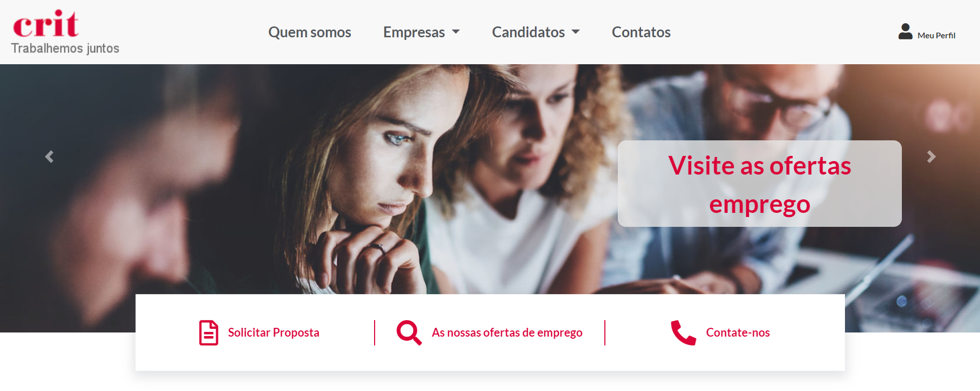Advance to next carousel slide arrow

pos(931,156)
